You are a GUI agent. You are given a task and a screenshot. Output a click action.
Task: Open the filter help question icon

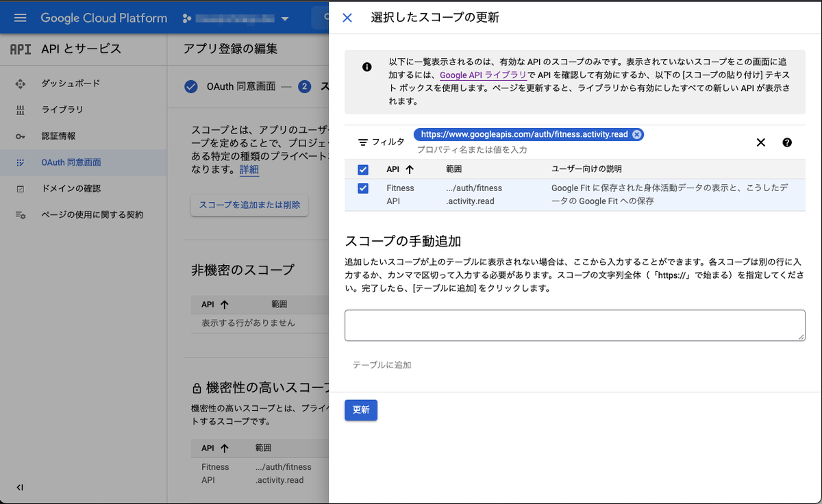tap(787, 142)
